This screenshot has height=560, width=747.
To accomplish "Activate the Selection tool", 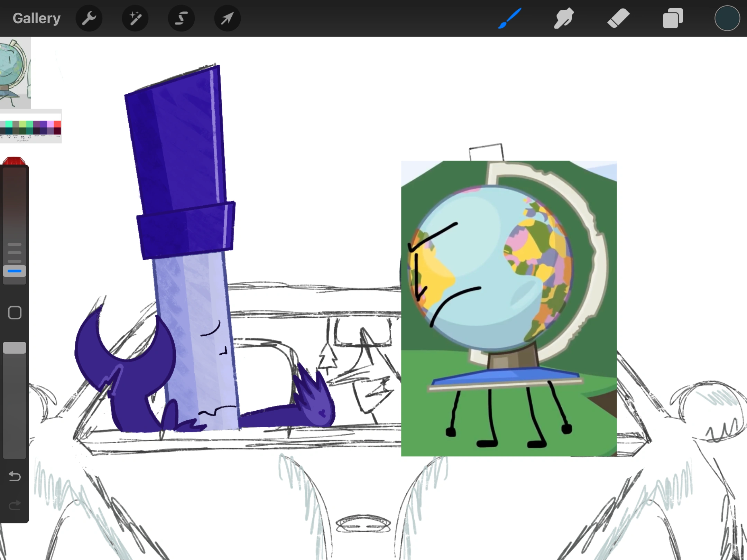I will coord(181,18).
